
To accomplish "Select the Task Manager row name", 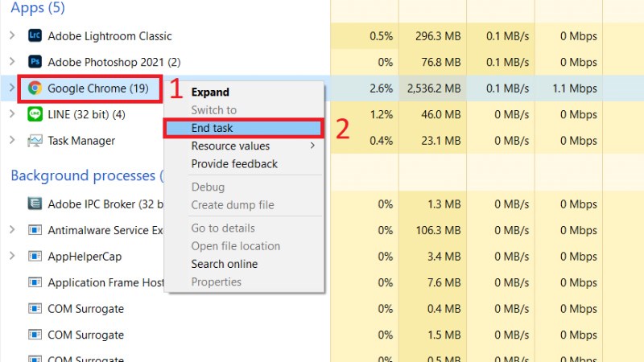I will click(81, 141).
